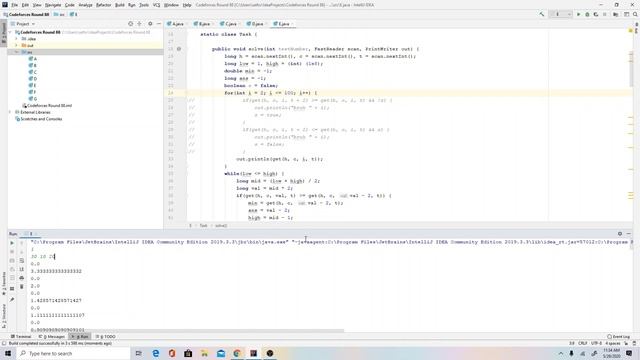This screenshot has width=640, height=360.
Task: Click the locate target icon in Project panel
Action: pos(131,24)
